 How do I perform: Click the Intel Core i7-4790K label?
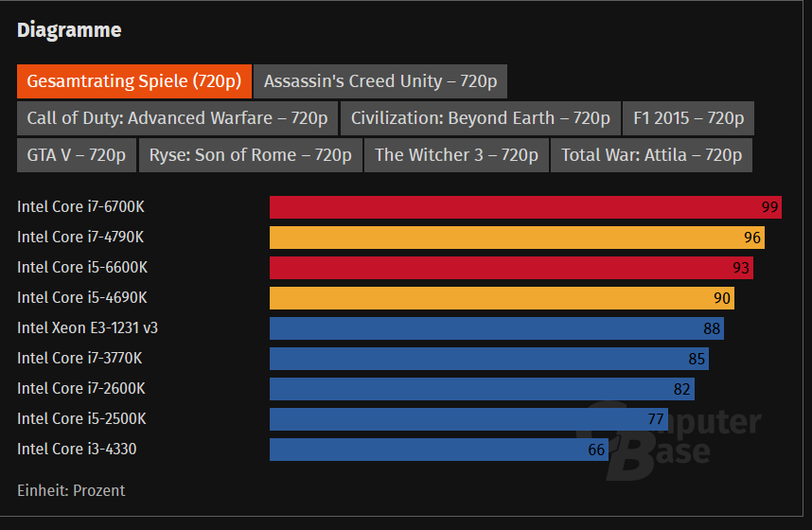coord(80,238)
